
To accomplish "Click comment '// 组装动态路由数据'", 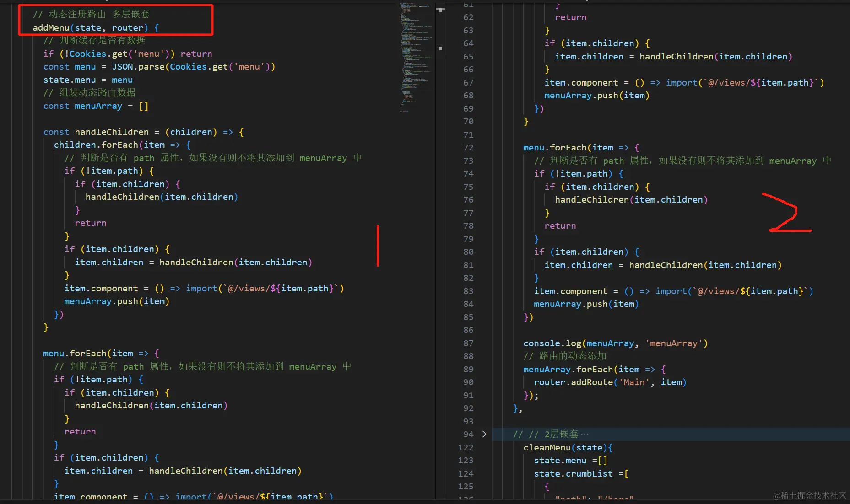I will coord(89,92).
